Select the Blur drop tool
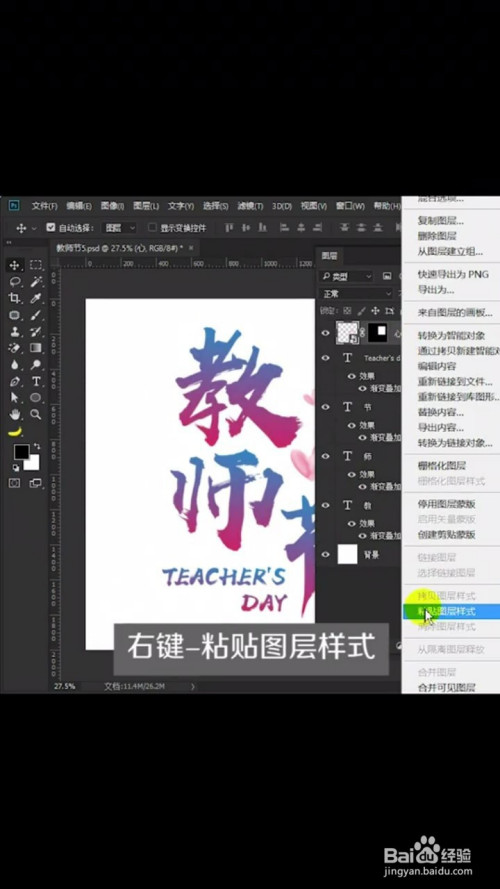500x889 pixels. point(15,365)
